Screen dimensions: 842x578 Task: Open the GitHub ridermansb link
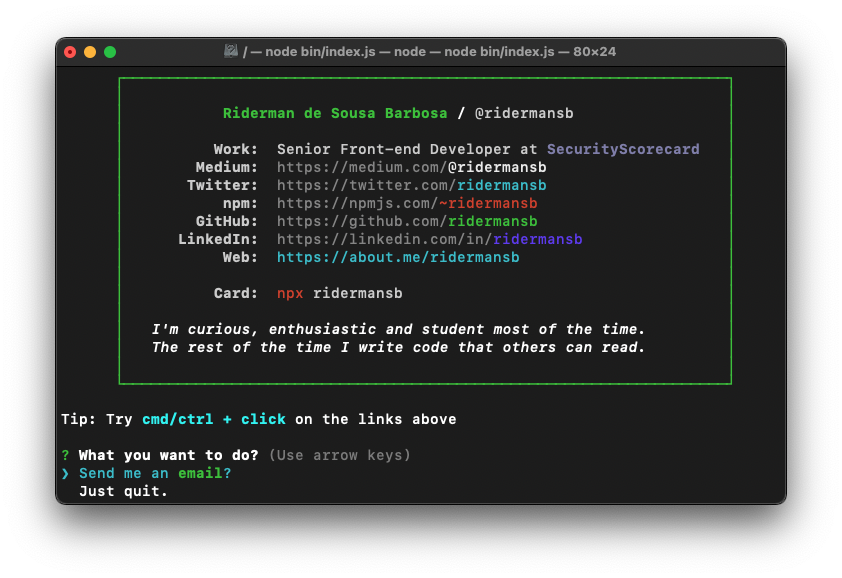(407, 221)
